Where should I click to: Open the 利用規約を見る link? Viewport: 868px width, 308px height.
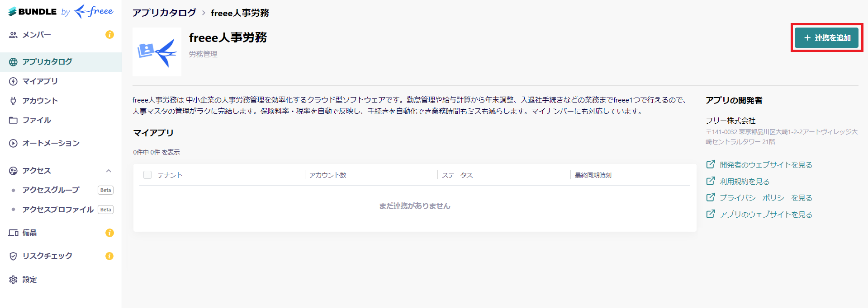pos(745,182)
